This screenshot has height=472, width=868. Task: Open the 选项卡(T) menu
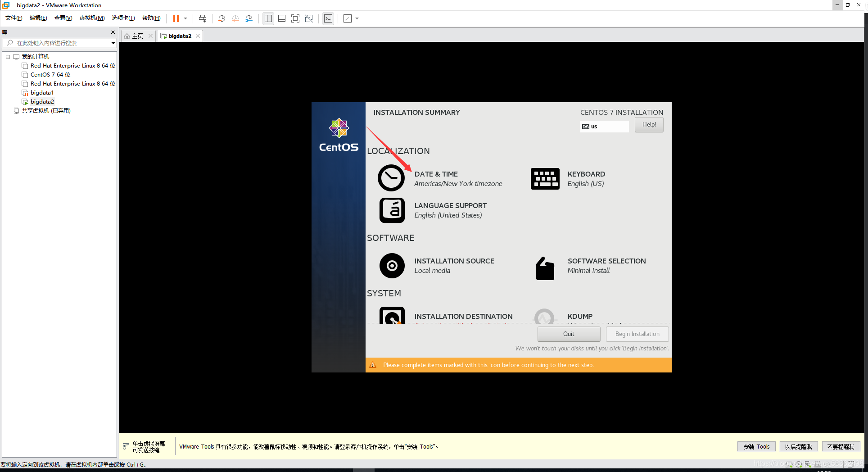[x=123, y=18]
